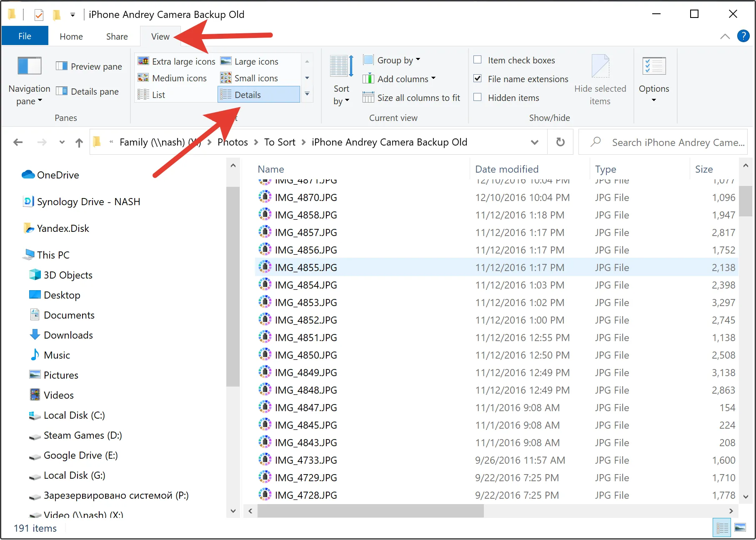
Task: Open the Navigation pane menu
Action: tap(29, 81)
